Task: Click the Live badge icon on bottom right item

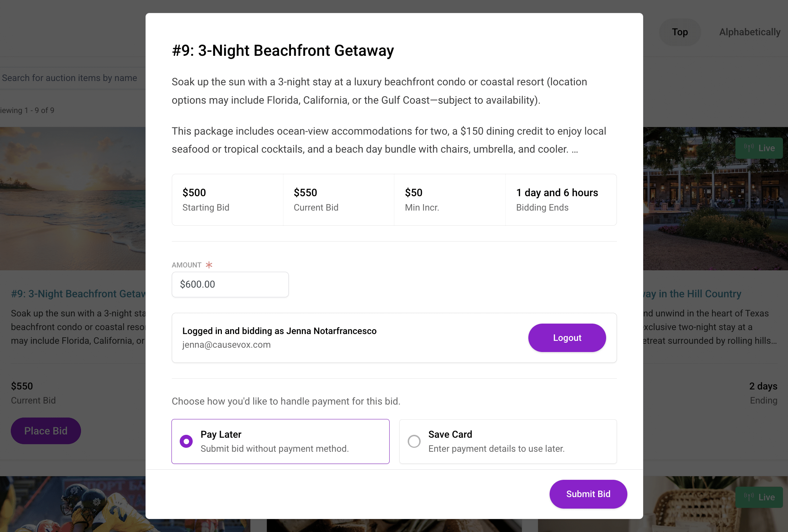Action: coord(749,497)
